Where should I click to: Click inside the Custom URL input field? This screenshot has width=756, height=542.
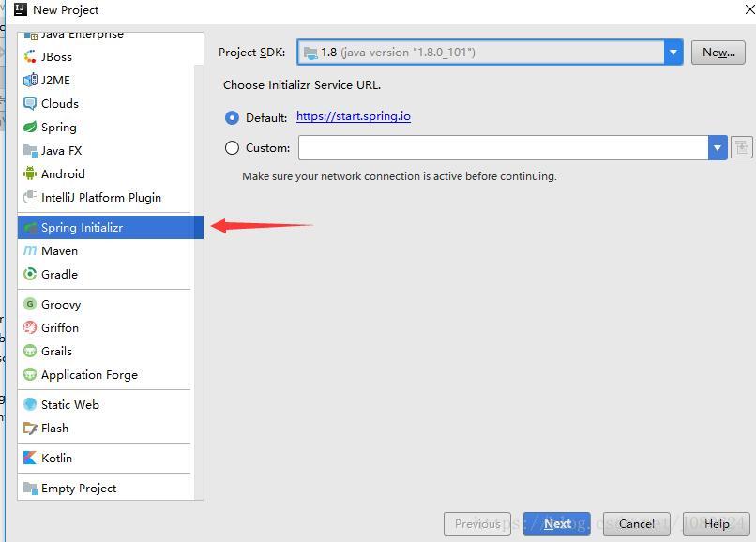click(503, 147)
